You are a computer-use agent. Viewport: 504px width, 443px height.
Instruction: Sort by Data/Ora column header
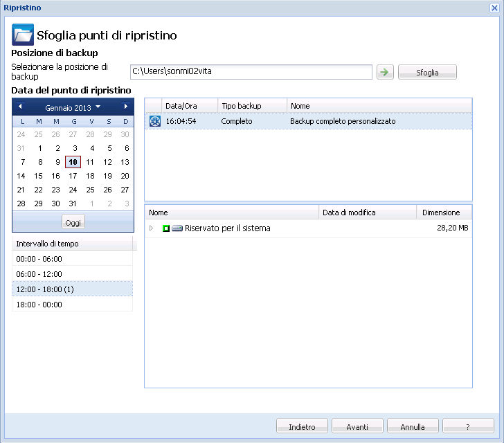(x=190, y=106)
